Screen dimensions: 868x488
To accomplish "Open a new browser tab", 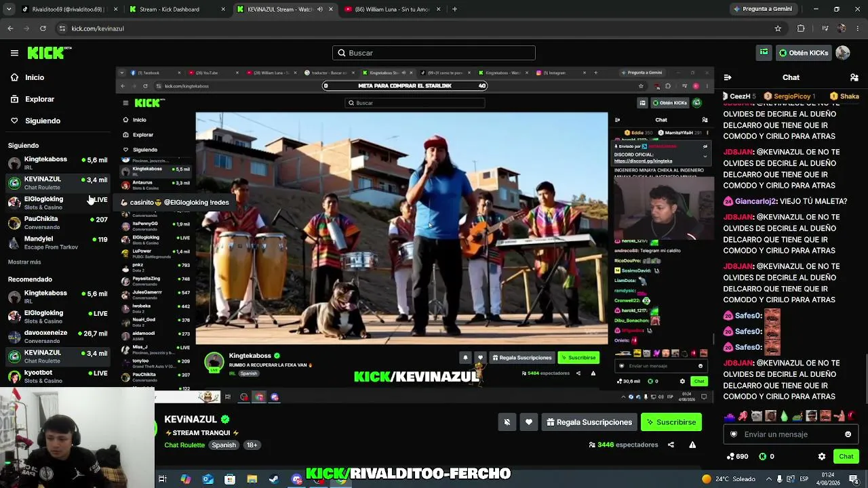I will pos(454,9).
